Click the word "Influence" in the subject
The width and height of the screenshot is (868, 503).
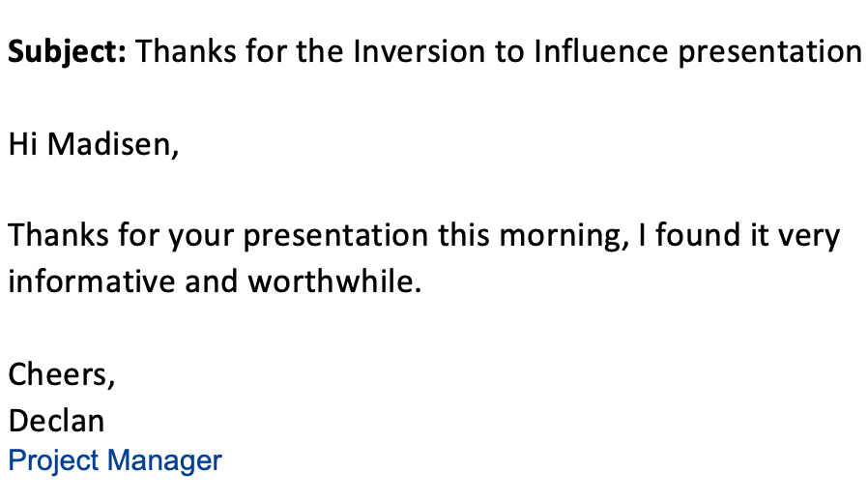click(x=601, y=51)
